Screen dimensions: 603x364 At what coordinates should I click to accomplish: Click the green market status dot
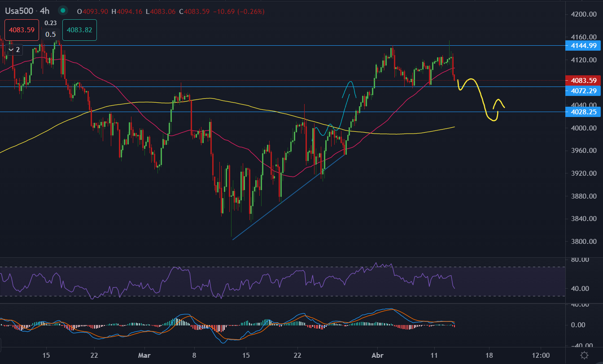pos(63,11)
